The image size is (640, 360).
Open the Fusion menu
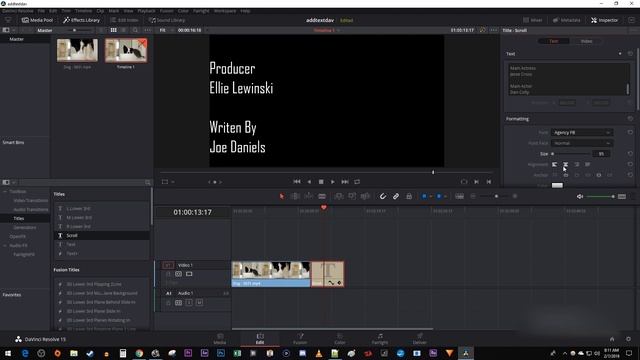coord(167,11)
